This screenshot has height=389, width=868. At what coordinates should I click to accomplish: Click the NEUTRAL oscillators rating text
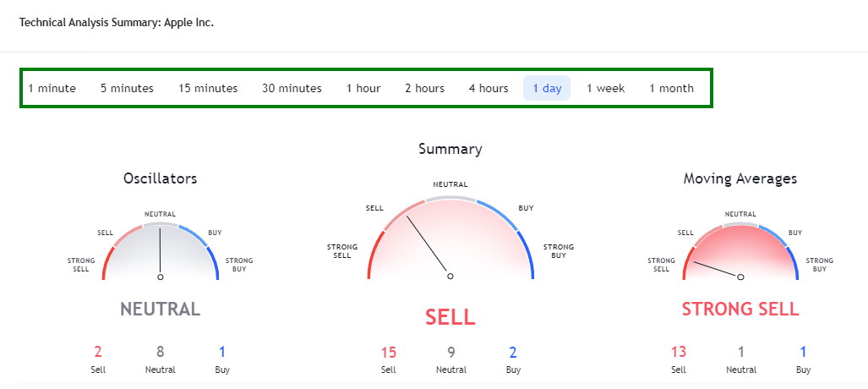161,309
